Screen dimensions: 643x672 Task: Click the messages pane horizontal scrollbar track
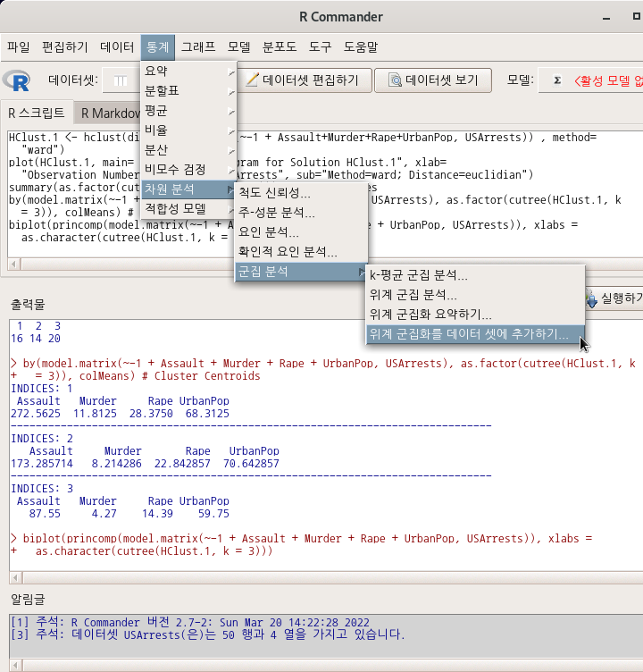point(332,666)
